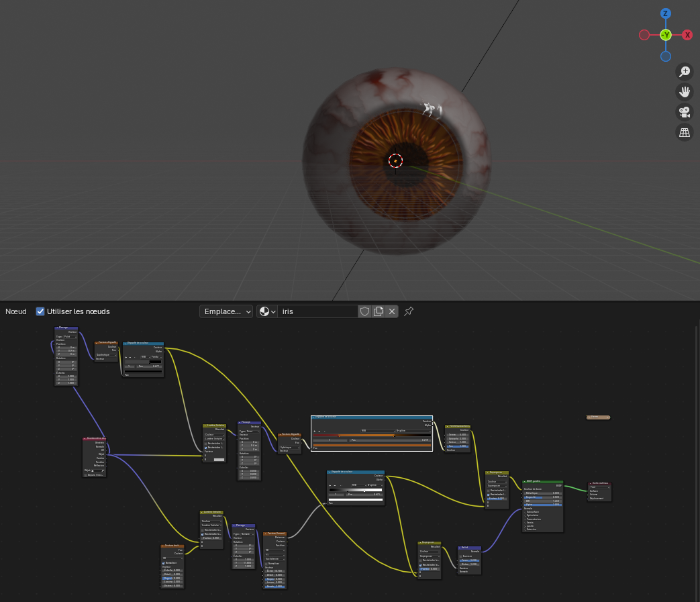
Task: Open the target dropdown in Sortie matériau node
Action: (600, 487)
